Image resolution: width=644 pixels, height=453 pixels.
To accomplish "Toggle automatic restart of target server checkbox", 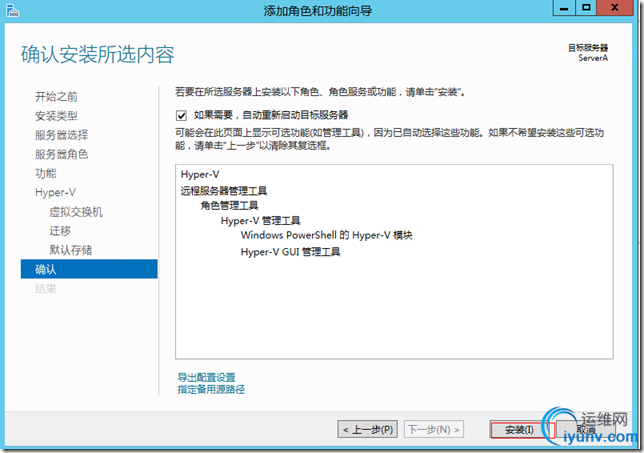I will (181, 115).
